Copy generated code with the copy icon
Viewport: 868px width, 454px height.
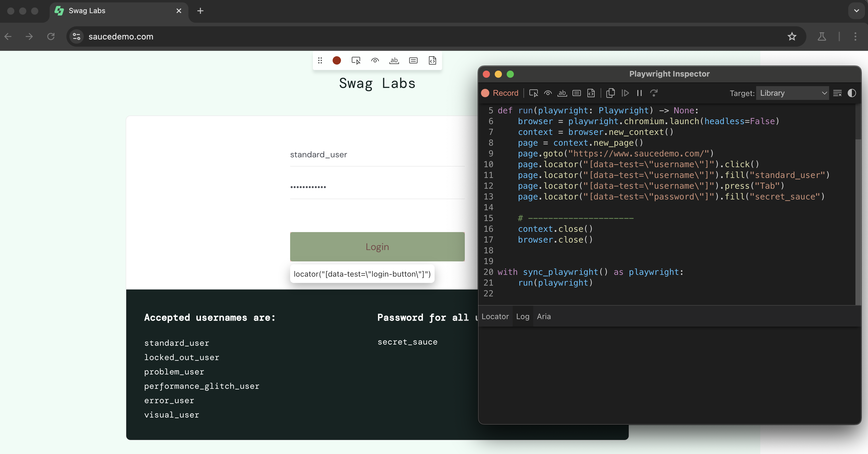click(x=610, y=93)
